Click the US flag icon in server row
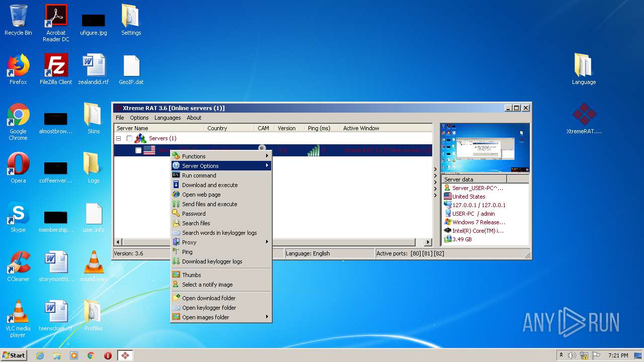 (149, 150)
